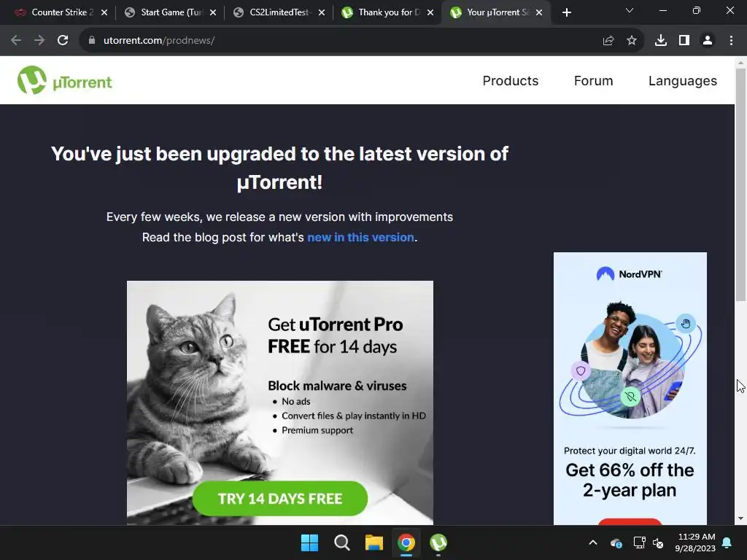Open the 'new in this version' link
Image resolution: width=747 pixels, height=560 pixels.
click(x=360, y=237)
